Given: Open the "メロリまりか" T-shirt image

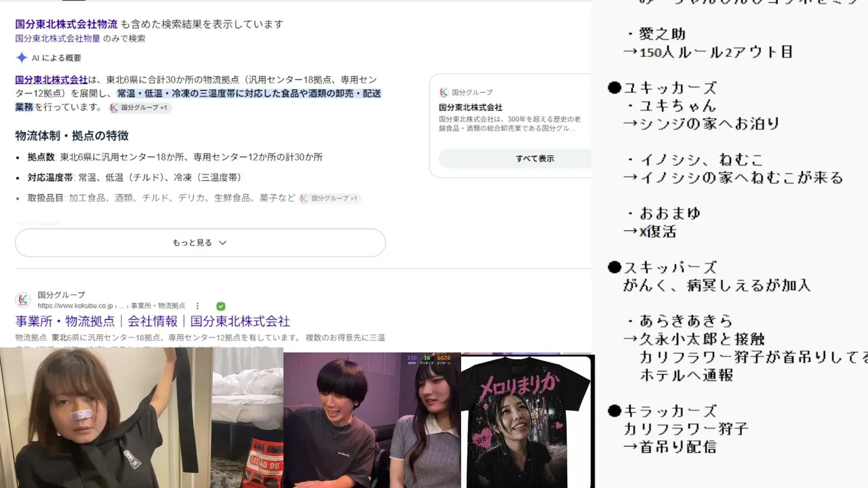Looking at the screenshot, I should 528,421.
